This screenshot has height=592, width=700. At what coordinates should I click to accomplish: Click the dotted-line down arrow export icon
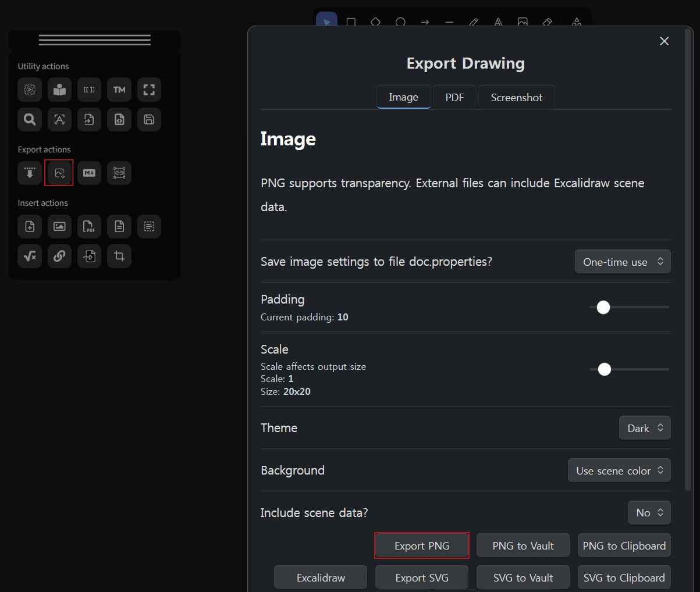tap(30, 173)
